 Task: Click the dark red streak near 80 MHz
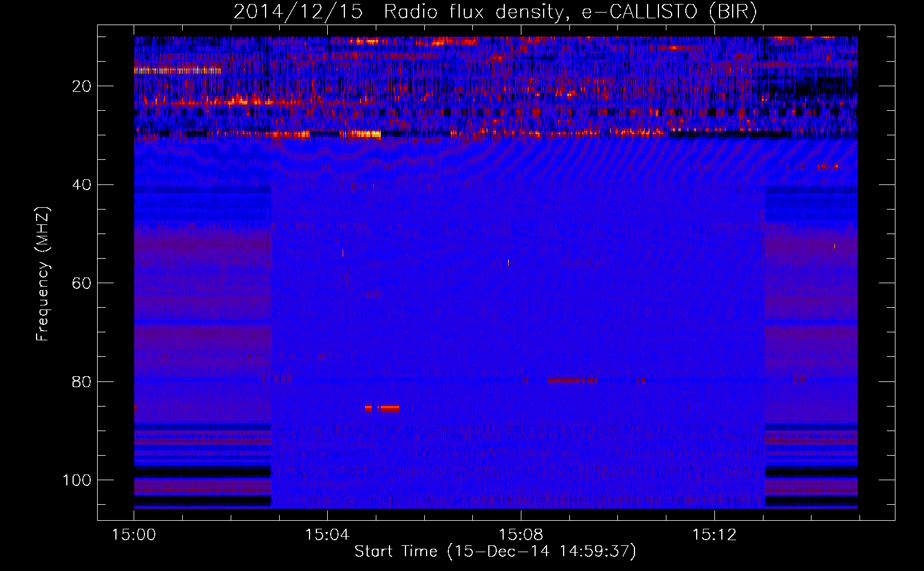572,380
